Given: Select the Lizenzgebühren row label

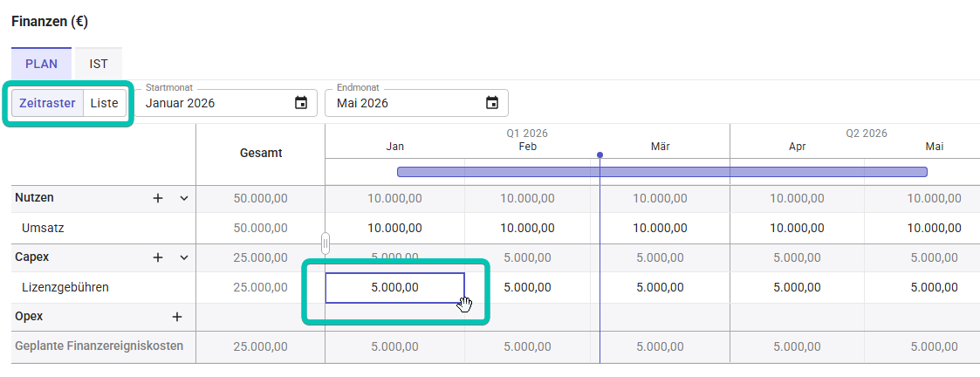Looking at the screenshot, I should tap(65, 287).
